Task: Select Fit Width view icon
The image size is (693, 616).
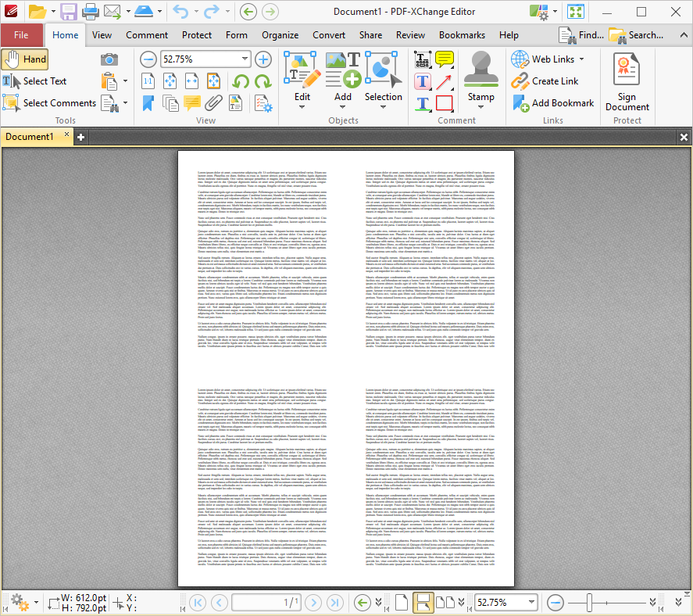Action: tap(191, 81)
